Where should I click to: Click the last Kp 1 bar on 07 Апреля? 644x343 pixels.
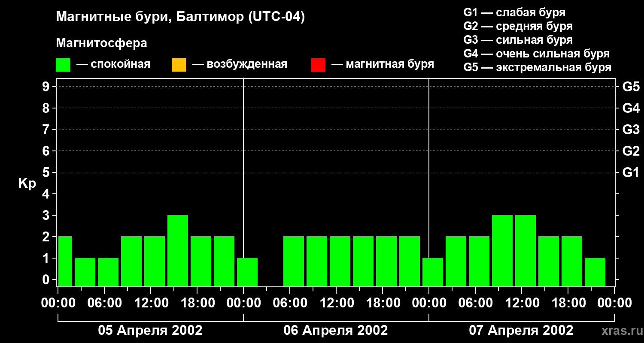(x=595, y=272)
